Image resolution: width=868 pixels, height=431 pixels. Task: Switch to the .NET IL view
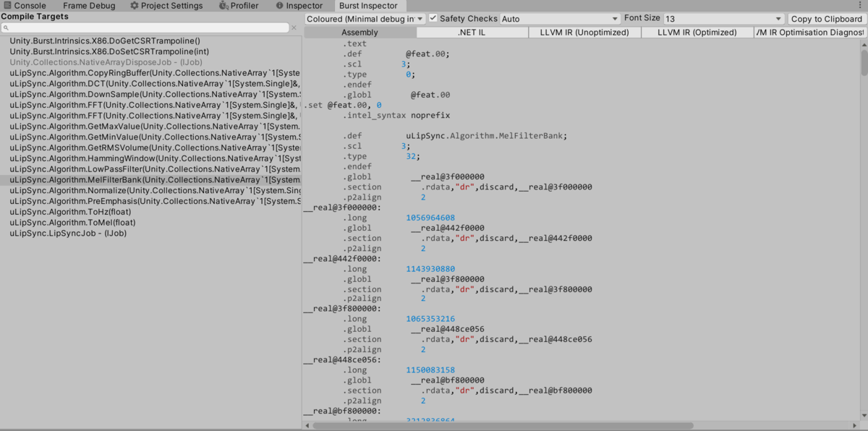click(472, 33)
